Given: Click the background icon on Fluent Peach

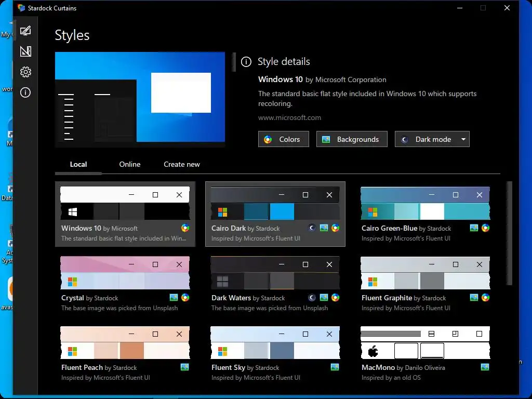Looking at the screenshot, I should [x=184, y=367].
